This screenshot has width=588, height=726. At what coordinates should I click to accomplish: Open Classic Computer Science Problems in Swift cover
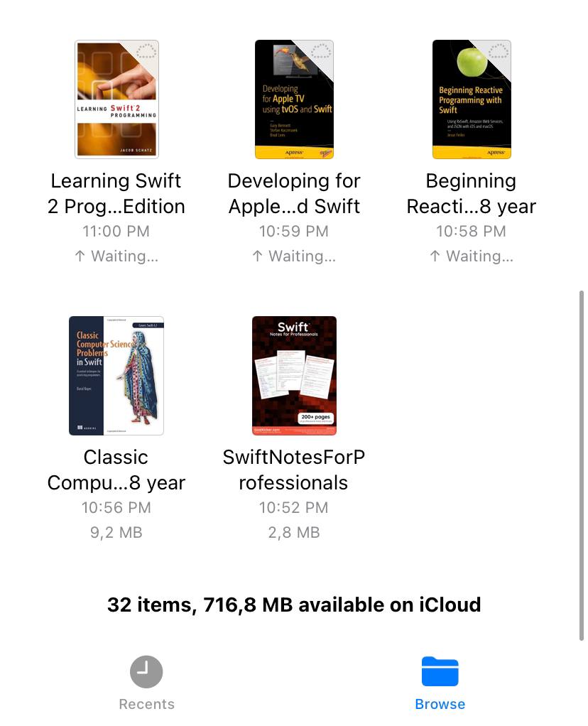click(116, 376)
